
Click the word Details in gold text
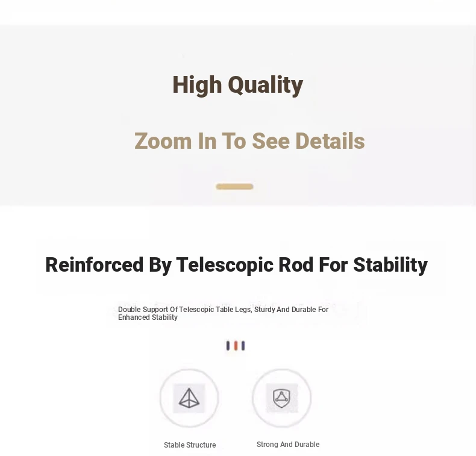(x=330, y=141)
